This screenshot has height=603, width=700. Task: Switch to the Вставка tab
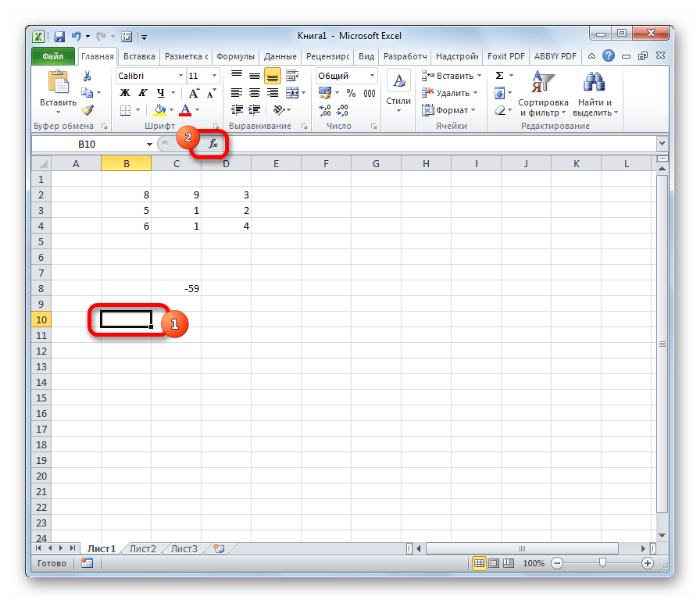pos(139,56)
